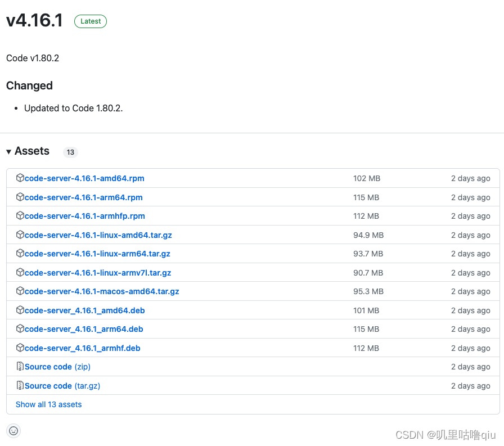Click the assets count badge 13
Viewport: 504px width, 446px height.
70,152
